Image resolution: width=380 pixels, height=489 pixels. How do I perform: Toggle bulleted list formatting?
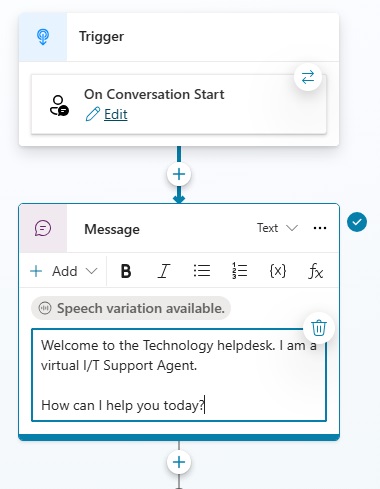pyautogui.click(x=202, y=271)
